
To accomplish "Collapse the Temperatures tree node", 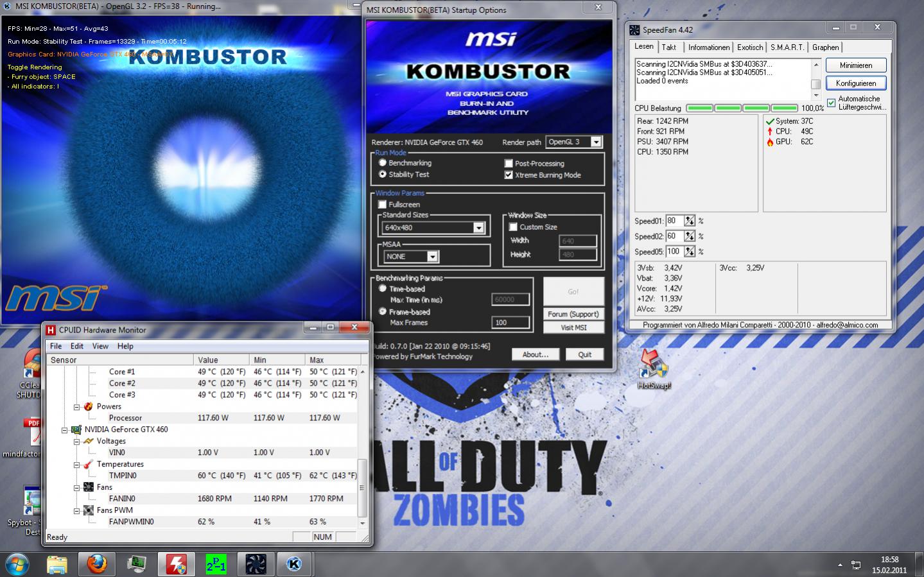I will pyautogui.click(x=76, y=465).
